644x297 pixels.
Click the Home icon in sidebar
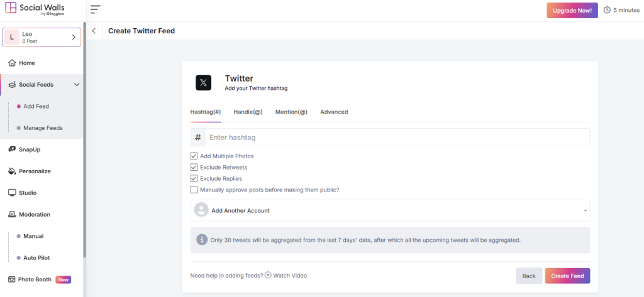(x=12, y=63)
